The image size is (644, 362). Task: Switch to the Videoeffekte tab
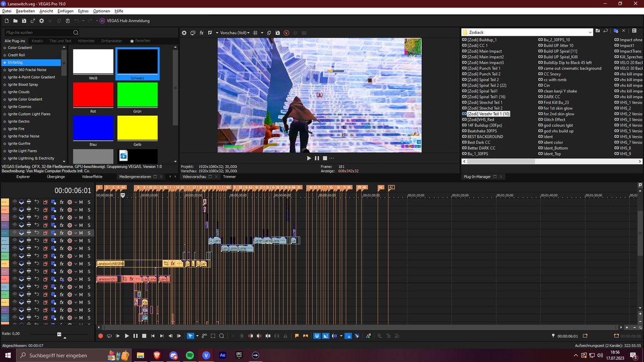[x=92, y=176]
